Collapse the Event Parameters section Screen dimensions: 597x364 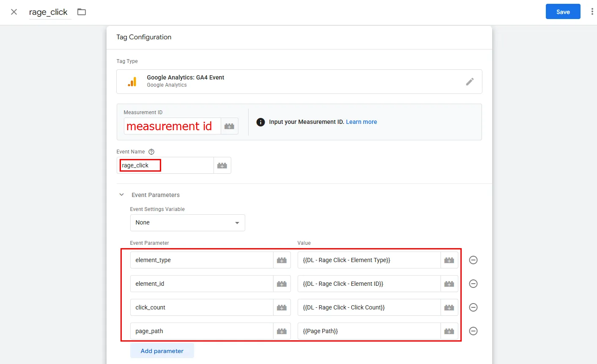[122, 195]
